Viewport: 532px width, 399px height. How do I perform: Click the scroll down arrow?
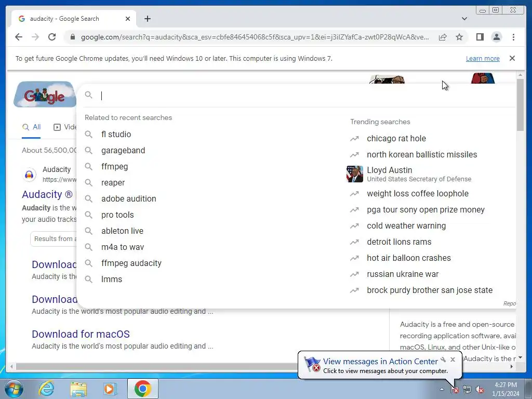pos(520,357)
